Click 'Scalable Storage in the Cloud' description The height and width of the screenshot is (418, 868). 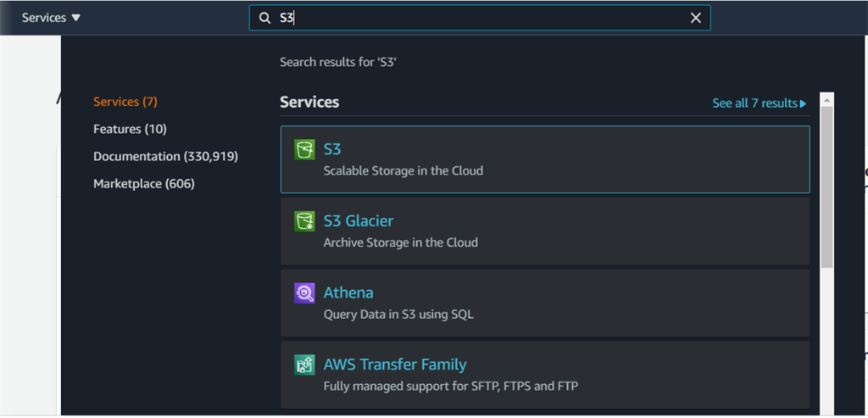[x=403, y=170]
